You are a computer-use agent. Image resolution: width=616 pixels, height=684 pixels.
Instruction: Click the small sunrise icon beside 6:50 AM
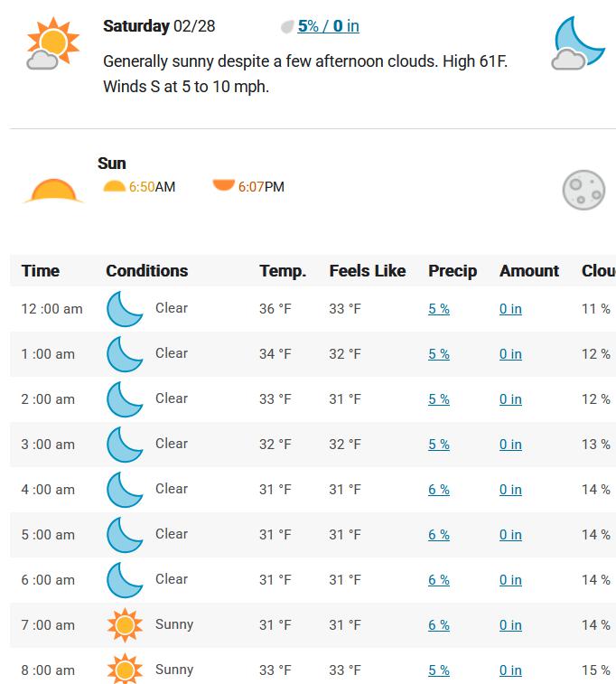click(114, 186)
